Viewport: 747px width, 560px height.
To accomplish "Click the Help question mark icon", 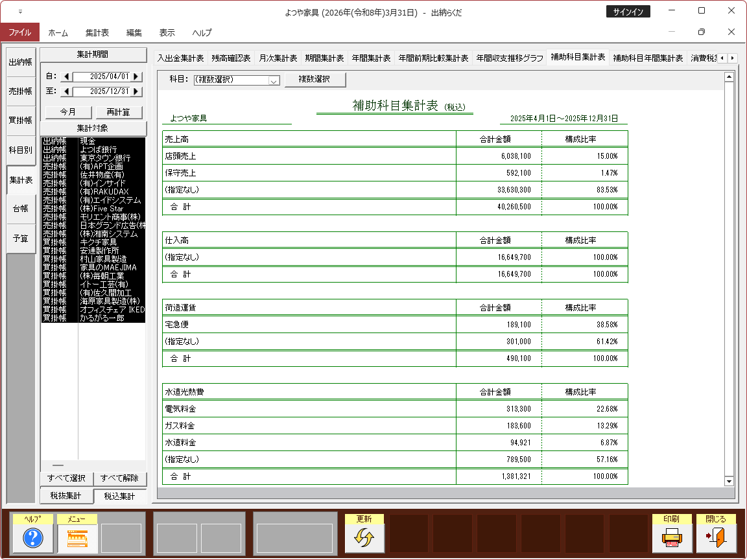I will [32, 538].
